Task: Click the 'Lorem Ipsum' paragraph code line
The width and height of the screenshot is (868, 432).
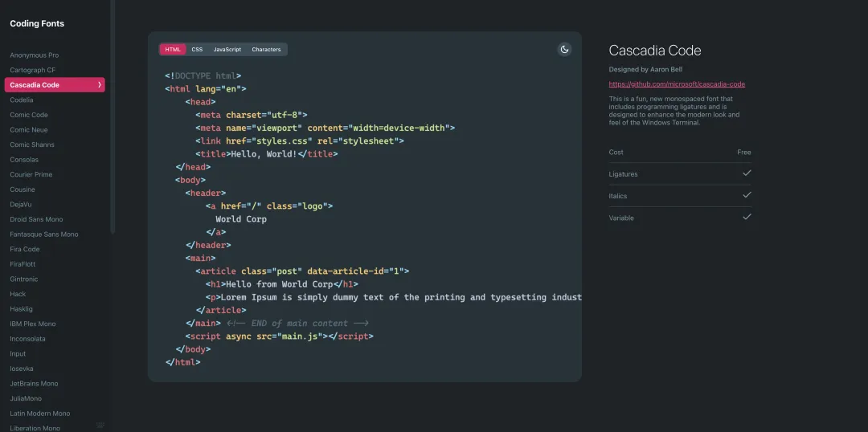Action: (394, 297)
